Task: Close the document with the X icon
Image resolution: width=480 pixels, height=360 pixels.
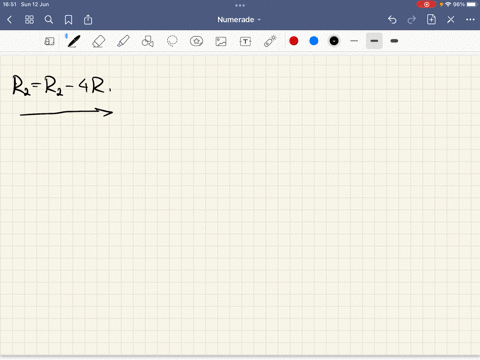Action: [451, 20]
